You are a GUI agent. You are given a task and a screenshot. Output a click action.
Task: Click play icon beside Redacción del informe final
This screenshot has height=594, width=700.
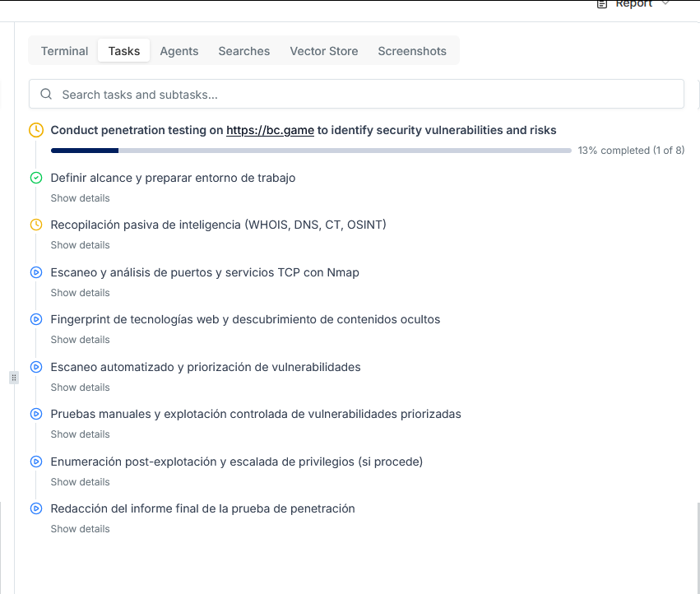click(36, 508)
